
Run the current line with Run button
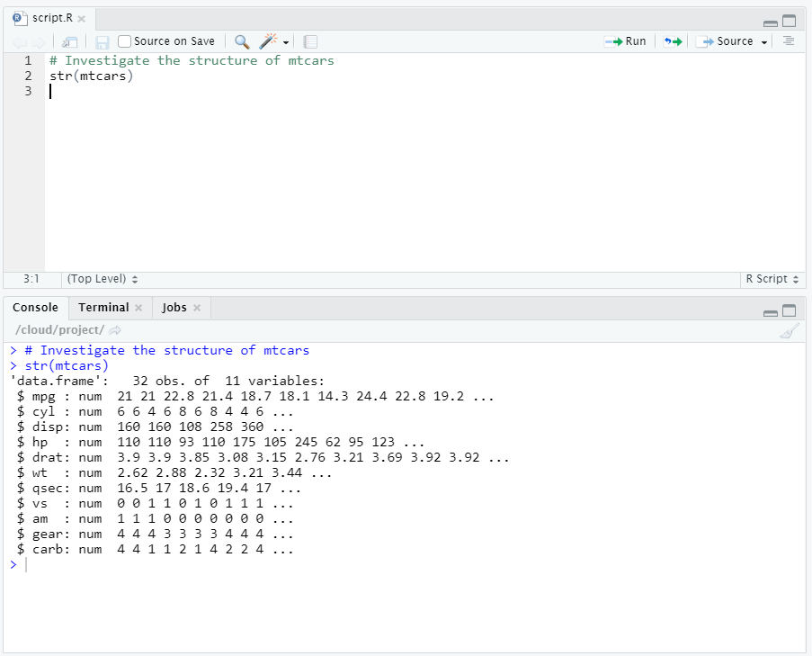pyautogui.click(x=626, y=40)
